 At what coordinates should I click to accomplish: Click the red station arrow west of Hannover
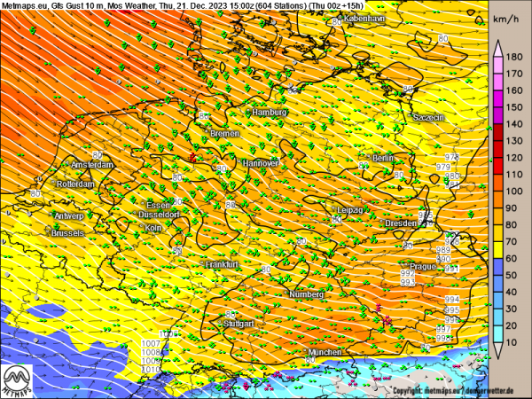(192, 156)
